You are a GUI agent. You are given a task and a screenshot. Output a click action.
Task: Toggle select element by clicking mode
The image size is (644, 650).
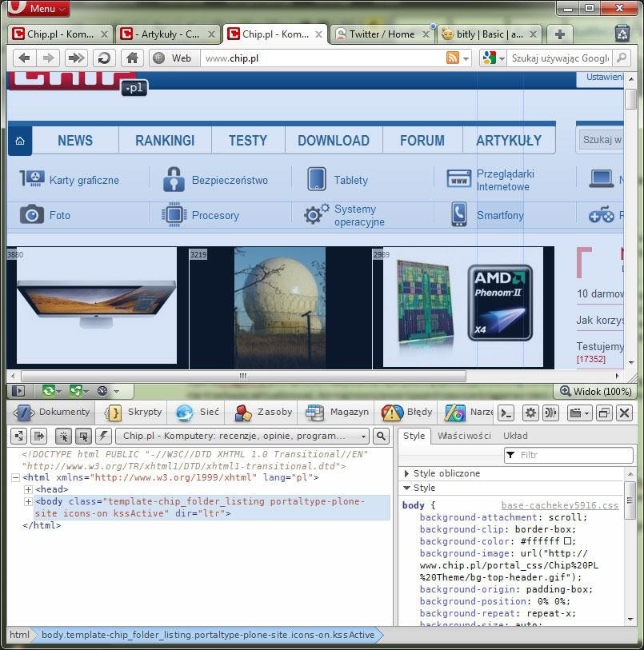[63, 436]
